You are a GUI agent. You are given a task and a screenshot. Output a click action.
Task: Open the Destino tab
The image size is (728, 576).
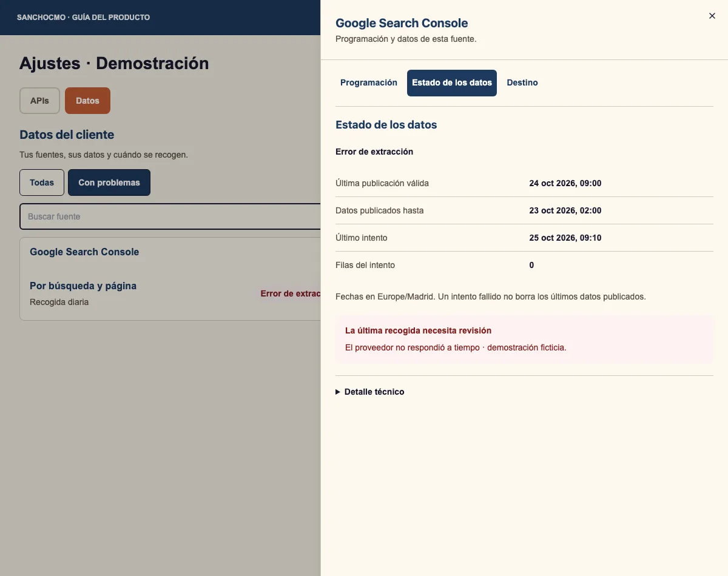(x=522, y=83)
